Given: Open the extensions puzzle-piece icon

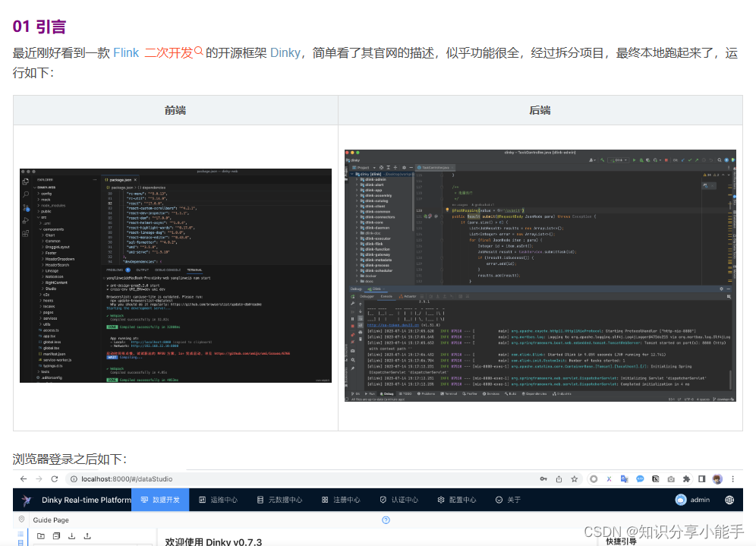Looking at the screenshot, I should pyautogui.click(x=686, y=479).
